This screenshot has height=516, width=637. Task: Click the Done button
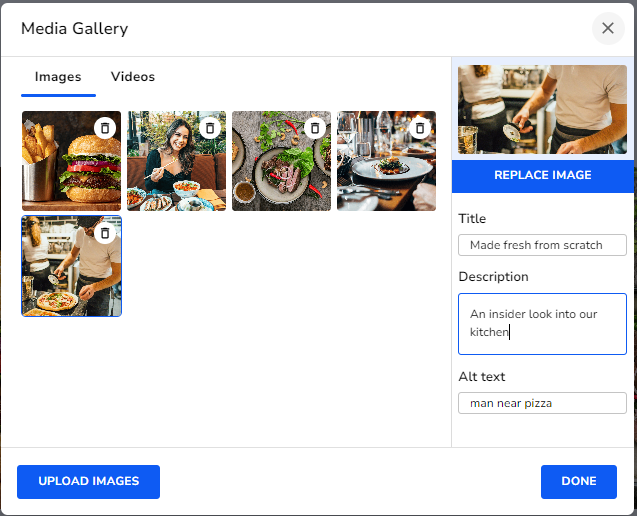coord(579,481)
